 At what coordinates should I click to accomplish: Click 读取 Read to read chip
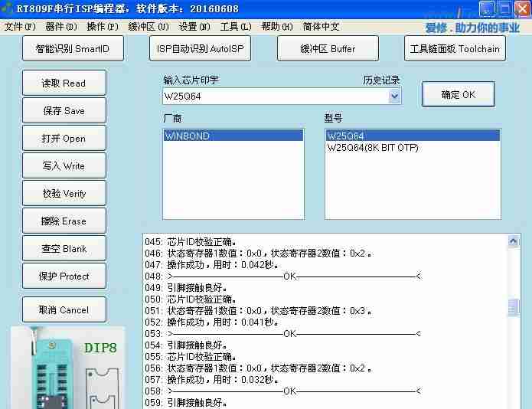point(64,83)
